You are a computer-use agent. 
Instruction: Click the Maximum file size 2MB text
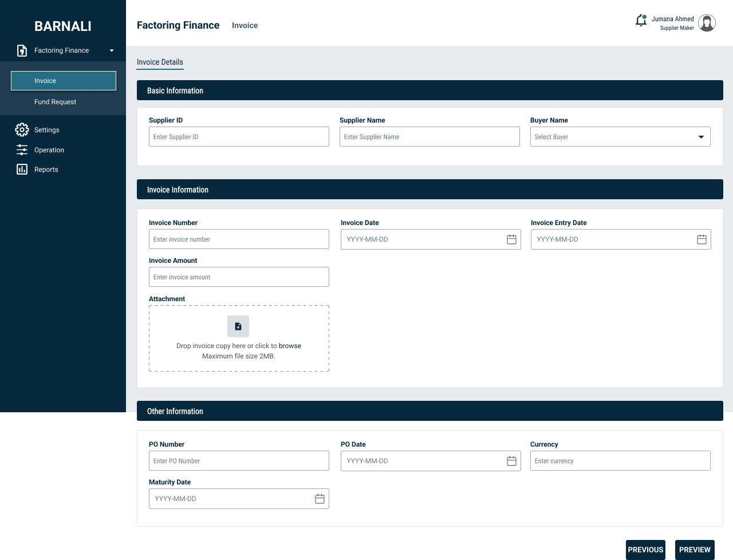[x=239, y=356]
